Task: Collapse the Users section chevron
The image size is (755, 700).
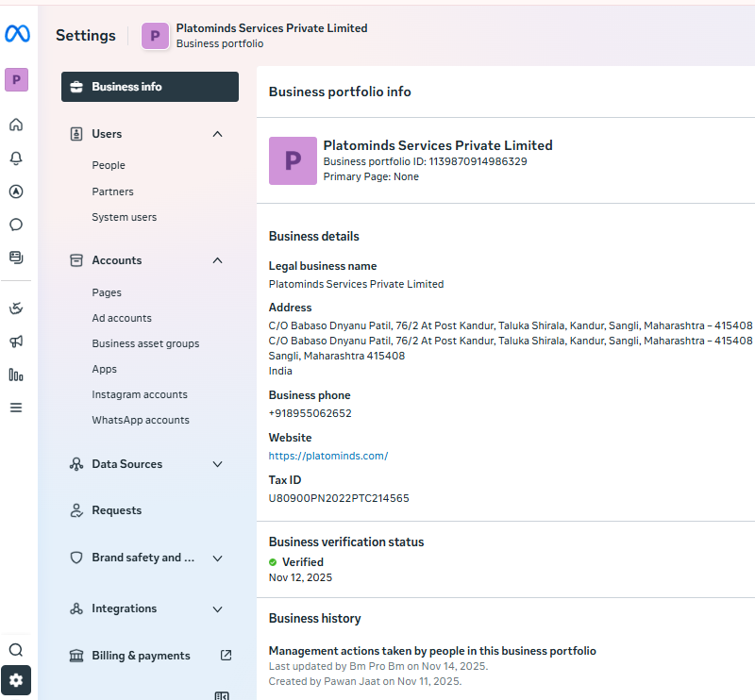Action: pyautogui.click(x=218, y=134)
